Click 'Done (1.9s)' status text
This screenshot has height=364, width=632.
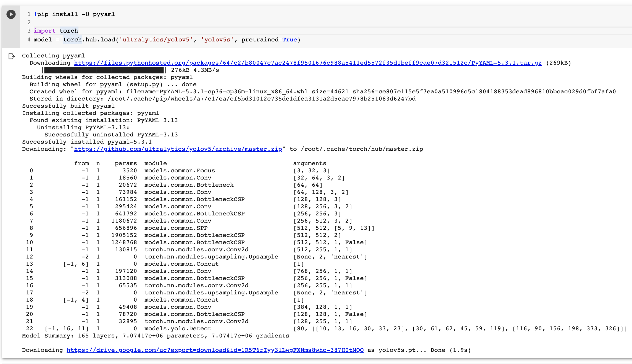click(x=451, y=350)
